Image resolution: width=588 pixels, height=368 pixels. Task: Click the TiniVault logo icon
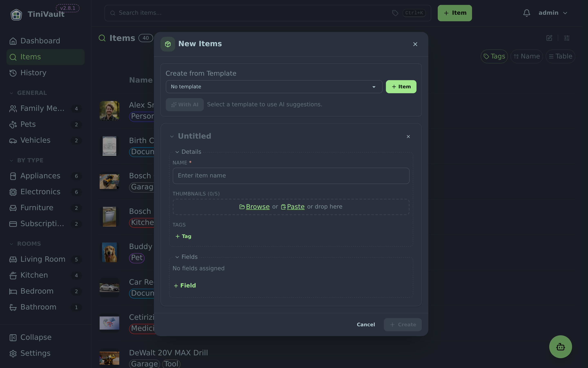pyautogui.click(x=16, y=14)
